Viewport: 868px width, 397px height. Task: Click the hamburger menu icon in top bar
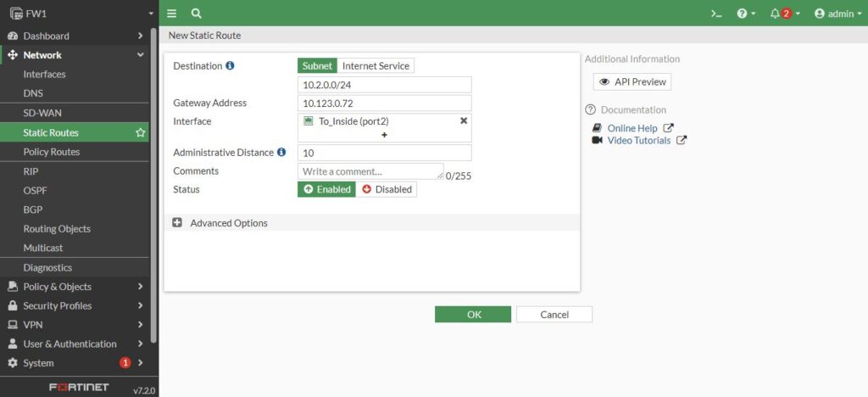coord(172,14)
